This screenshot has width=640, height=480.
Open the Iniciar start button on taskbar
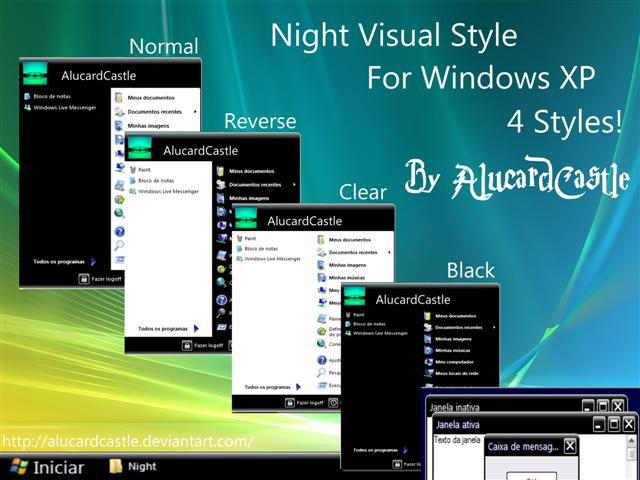pos(47,467)
